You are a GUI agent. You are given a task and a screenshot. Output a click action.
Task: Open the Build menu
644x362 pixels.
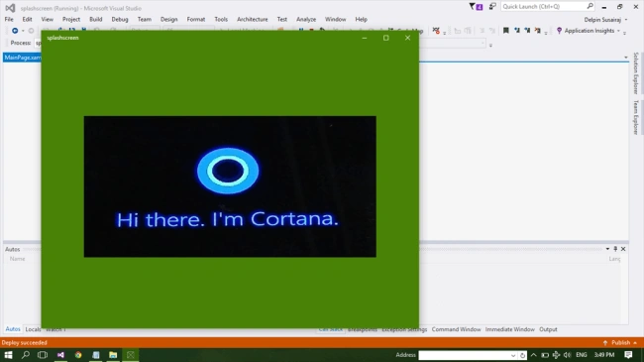tap(96, 19)
